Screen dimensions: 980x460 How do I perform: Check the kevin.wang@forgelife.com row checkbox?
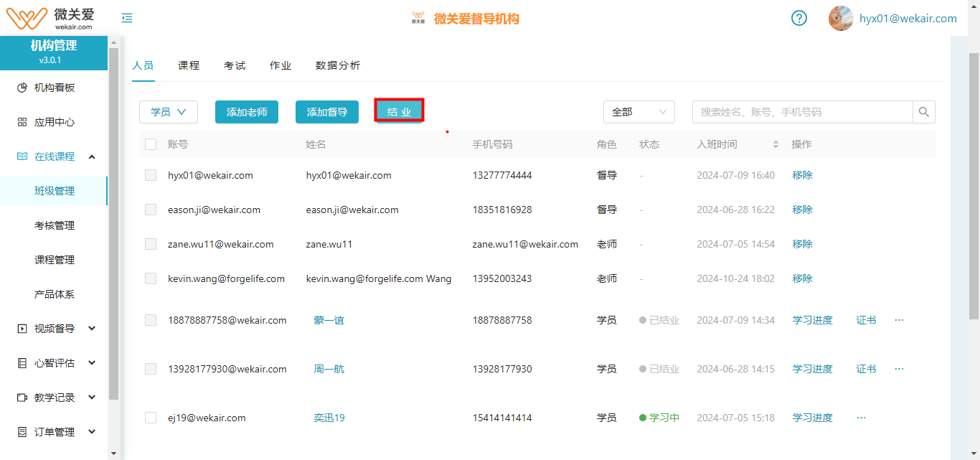tap(151, 278)
